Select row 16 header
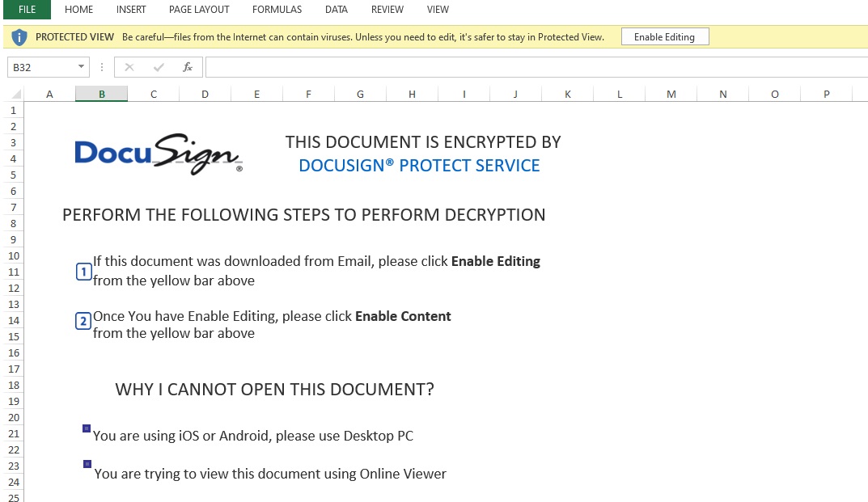Screen dimensions: 868x502 pyautogui.click(x=13, y=352)
